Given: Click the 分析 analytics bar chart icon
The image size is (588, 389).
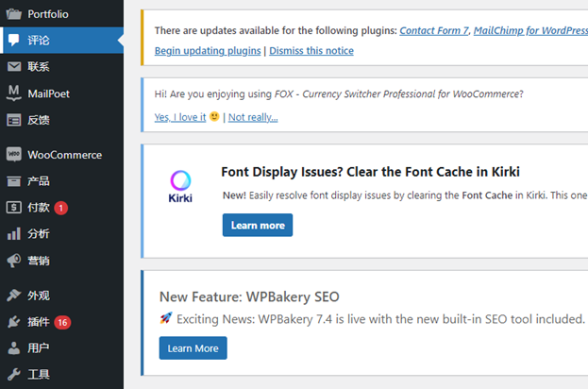Looking at the screenshot, I should (x=14, y=233).
